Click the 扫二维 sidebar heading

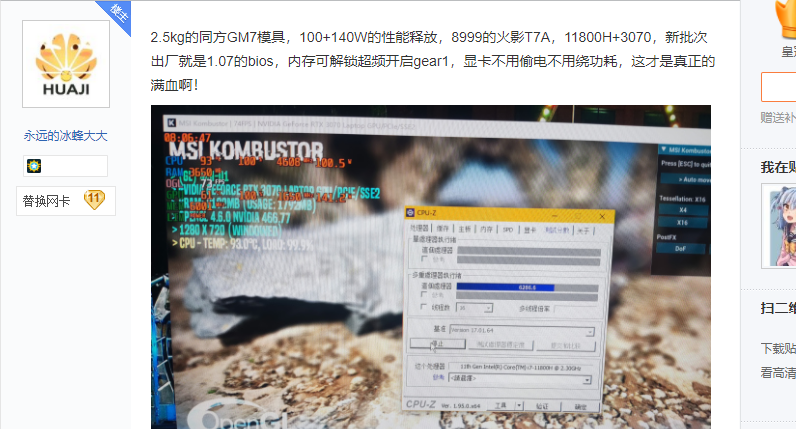click(778, 308)
